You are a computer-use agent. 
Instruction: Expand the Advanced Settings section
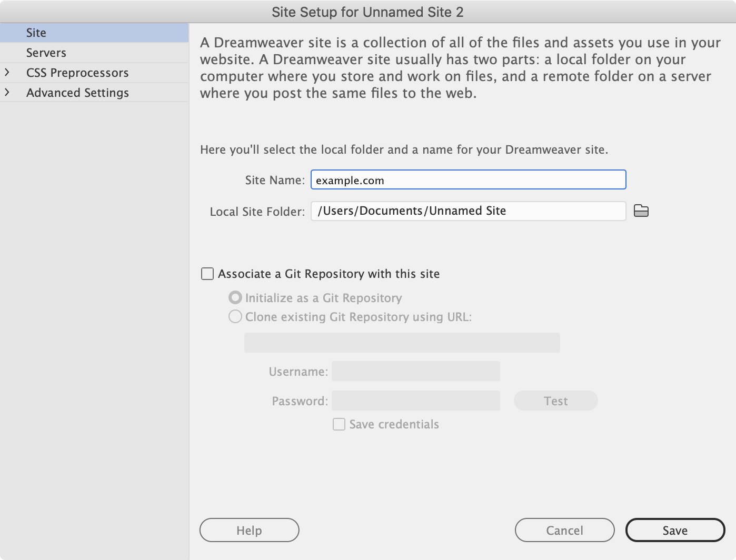click(x=7, y=93)
